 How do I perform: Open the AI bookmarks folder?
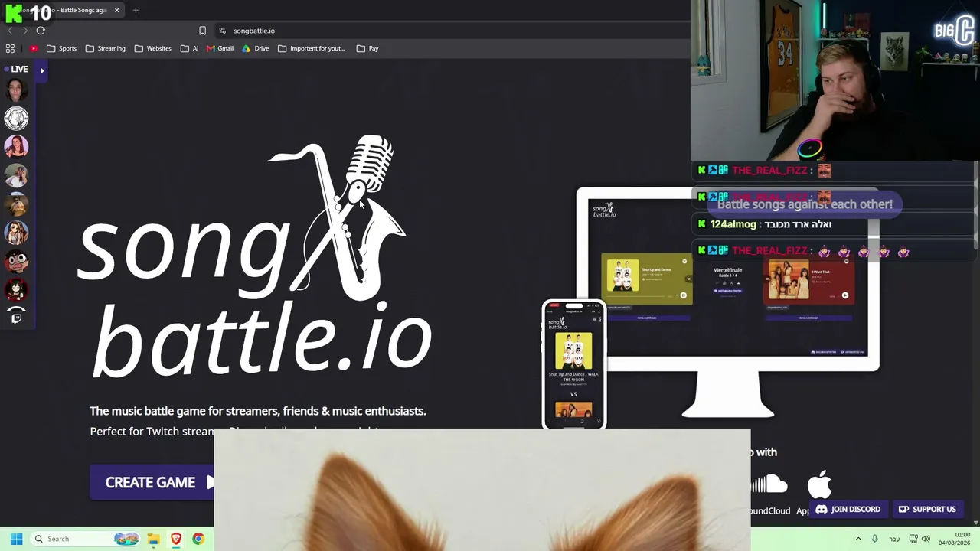(x=189, y=48)
